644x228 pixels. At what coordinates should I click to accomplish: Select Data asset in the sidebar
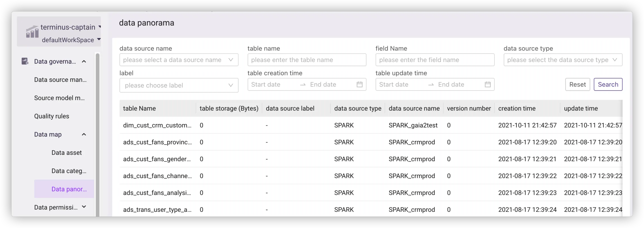(67, 153)
